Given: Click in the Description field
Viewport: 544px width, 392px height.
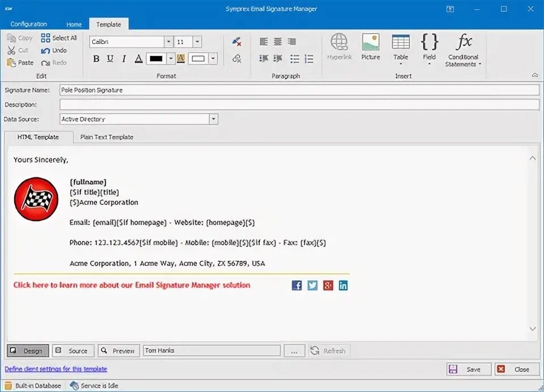Looking at the screenshot, I should tap(299, 104).
